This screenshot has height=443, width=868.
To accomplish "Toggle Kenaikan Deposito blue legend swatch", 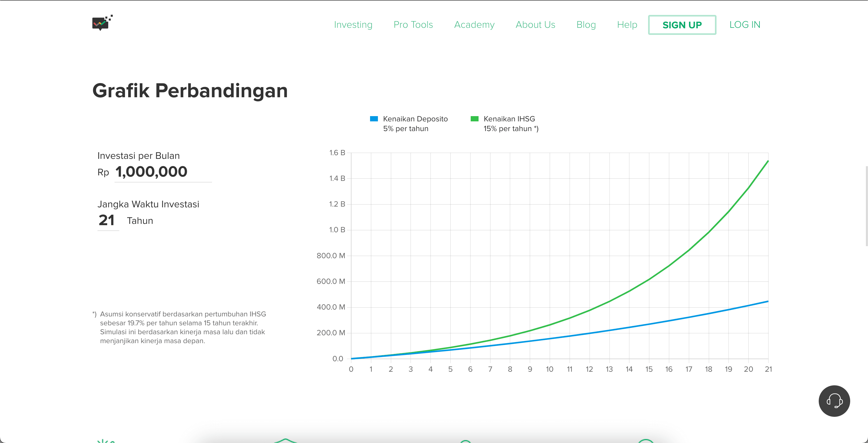I will pos(374,119).
